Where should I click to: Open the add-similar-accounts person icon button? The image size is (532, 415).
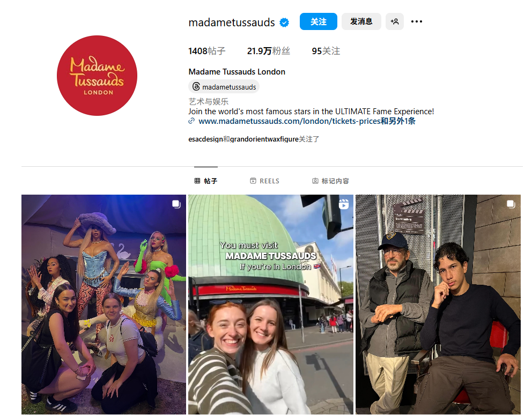coord(395,22)
